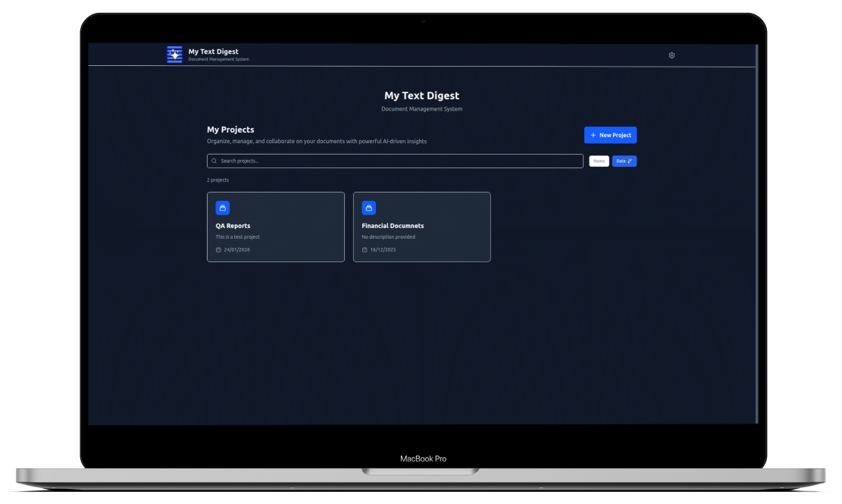Sort projects by Name
The width and height of the screenshot is (842, 504).
599,161
